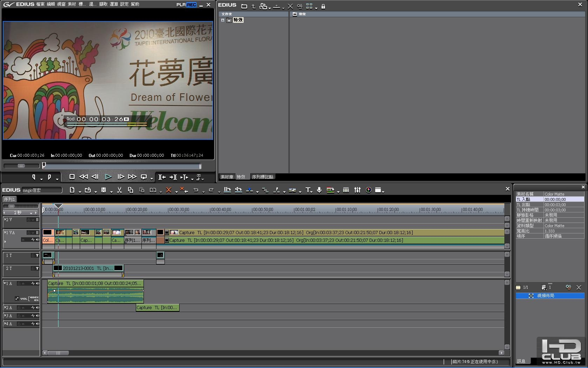The height and width of the screenshot is (368, 588).
Task: Click the Cut scissors icon
Action: (119, 190)
